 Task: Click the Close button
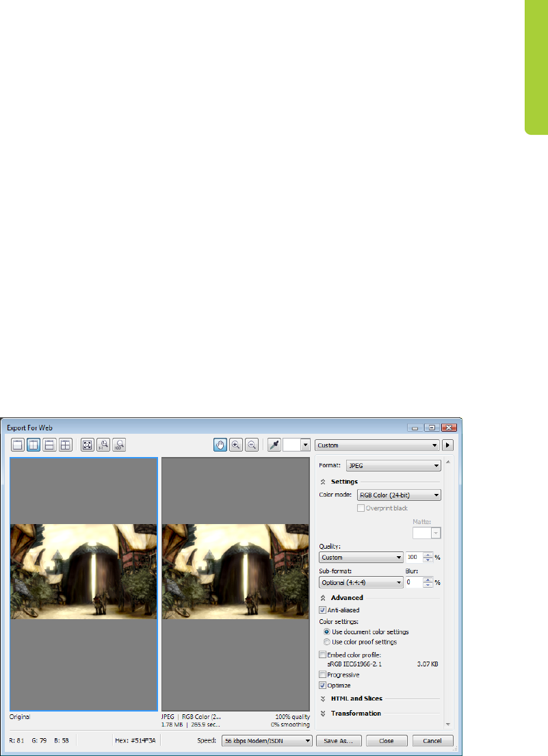coord(387,740)
